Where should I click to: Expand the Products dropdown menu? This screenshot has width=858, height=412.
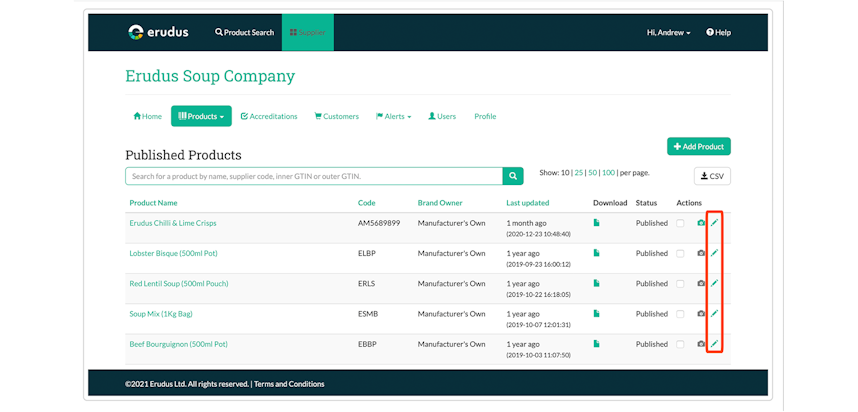pyautogui.click(x=201, y=116)
